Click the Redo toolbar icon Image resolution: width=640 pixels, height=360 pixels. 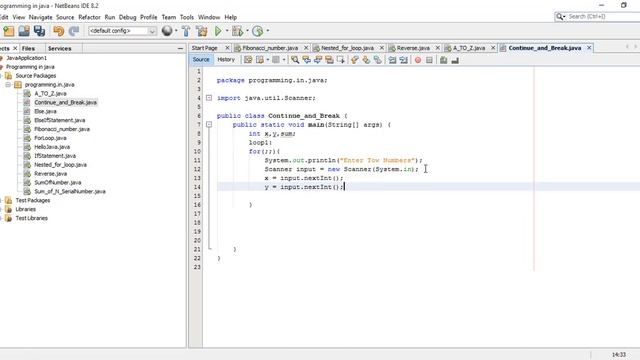click(74, 31)
